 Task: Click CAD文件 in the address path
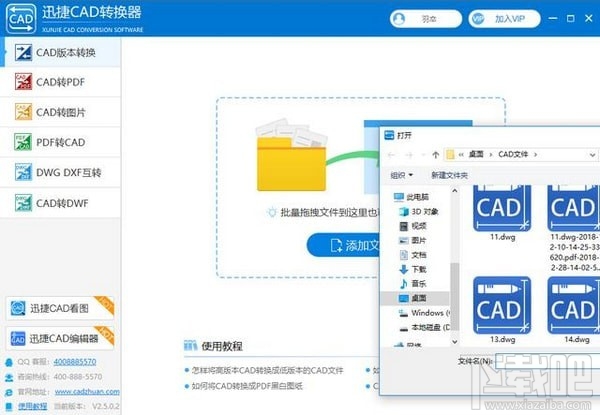pyautogui.click(x=513, y=154)
